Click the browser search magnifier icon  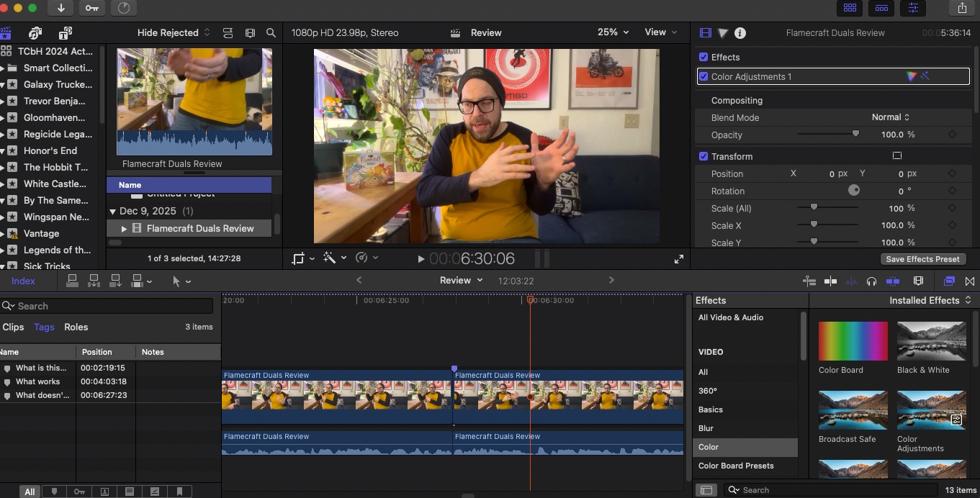[271, 33]
